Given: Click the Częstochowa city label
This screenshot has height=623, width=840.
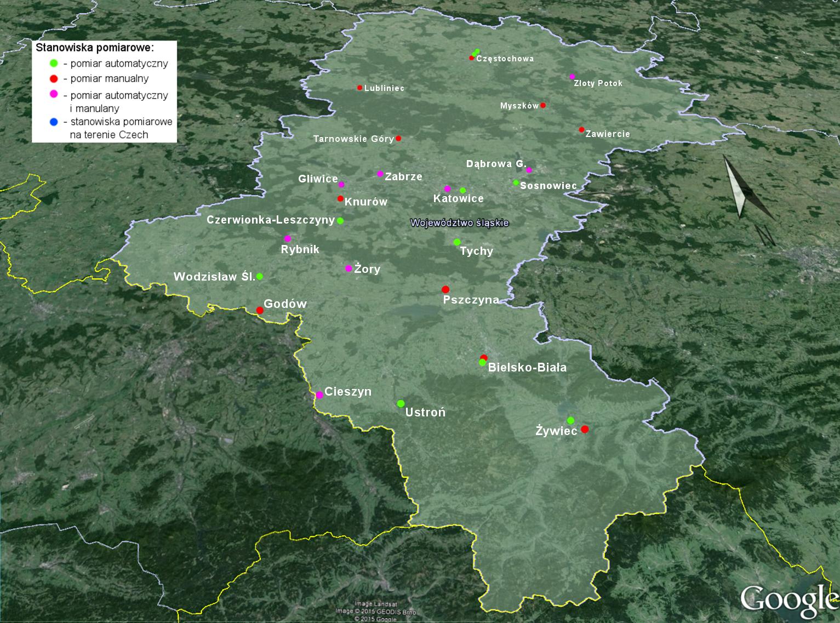Looking at the screenshot, I should coord(505,59).
